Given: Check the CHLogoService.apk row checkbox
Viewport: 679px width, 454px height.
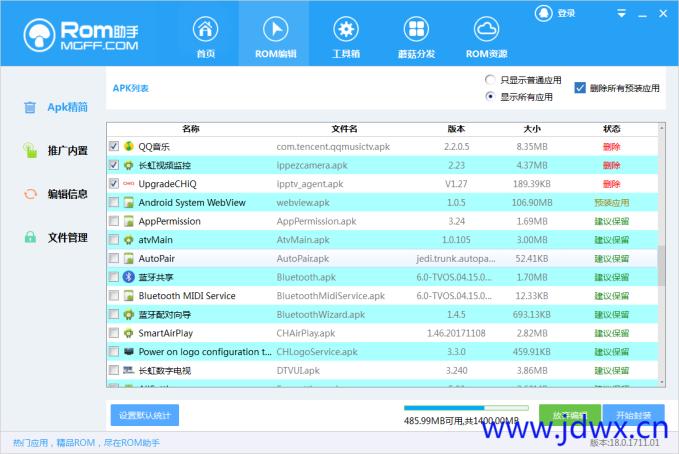Looking at the screenshot, I should [114, 351].
